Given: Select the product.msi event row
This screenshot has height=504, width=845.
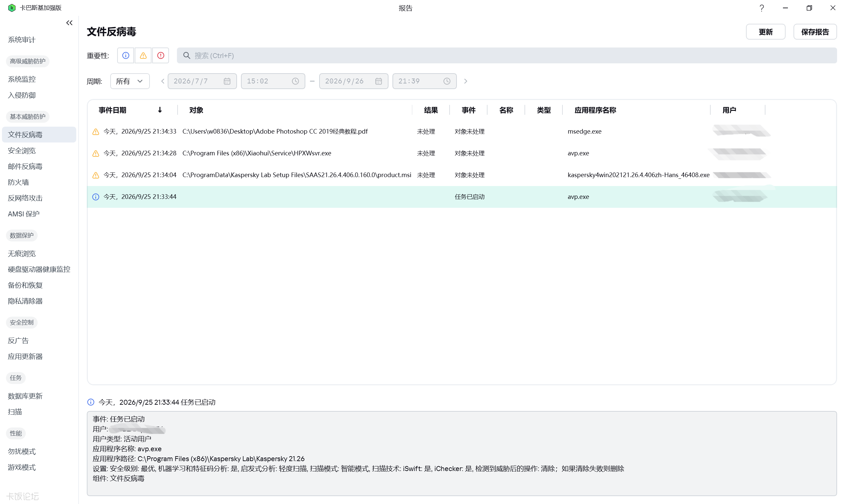Looking at the screenshot, I should point(462,175).
